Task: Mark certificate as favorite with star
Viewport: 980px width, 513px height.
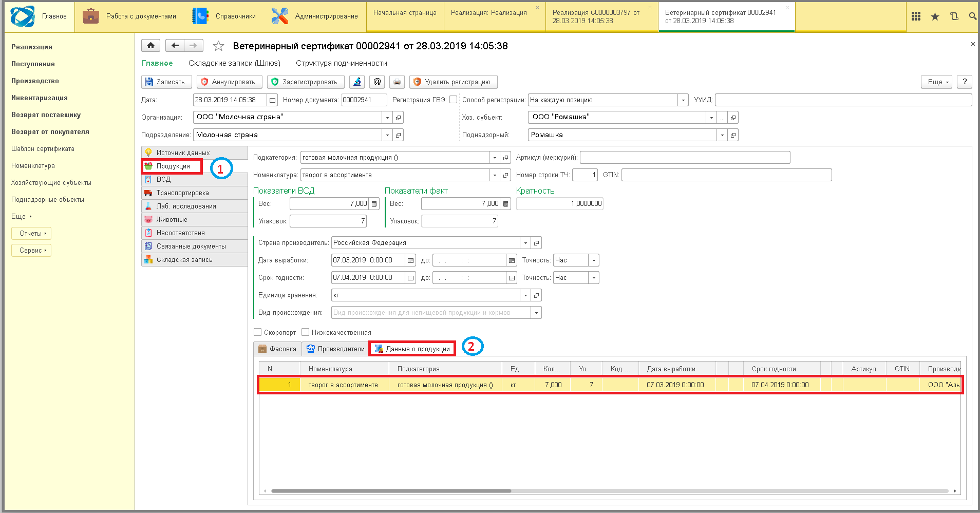Action: point(219,46)
